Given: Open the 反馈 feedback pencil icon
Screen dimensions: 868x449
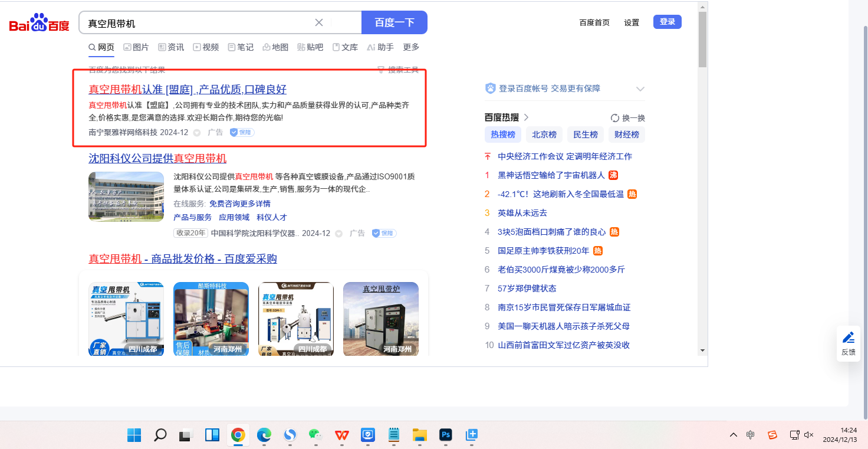Looking at the screenshot, I should (849, 337).
